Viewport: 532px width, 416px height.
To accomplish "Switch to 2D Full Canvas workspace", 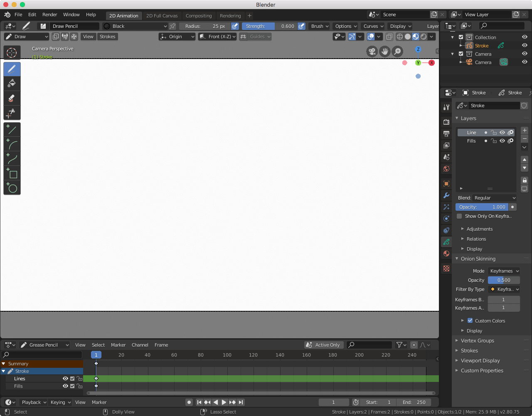I will click(x=162, y=16).
